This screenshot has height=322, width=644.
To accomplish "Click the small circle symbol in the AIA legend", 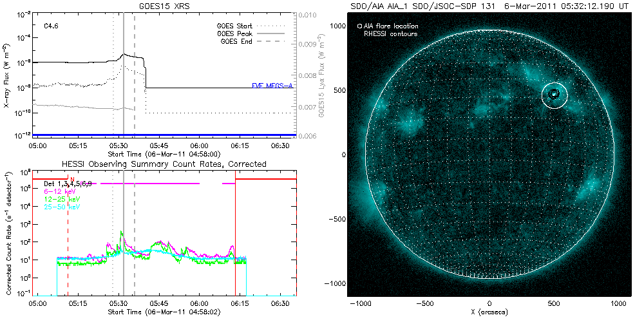I will pos(359,26).
